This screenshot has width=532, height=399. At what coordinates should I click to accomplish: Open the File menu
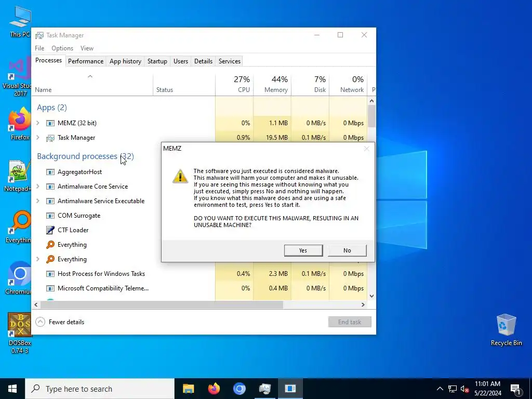(x=39, y=48)
